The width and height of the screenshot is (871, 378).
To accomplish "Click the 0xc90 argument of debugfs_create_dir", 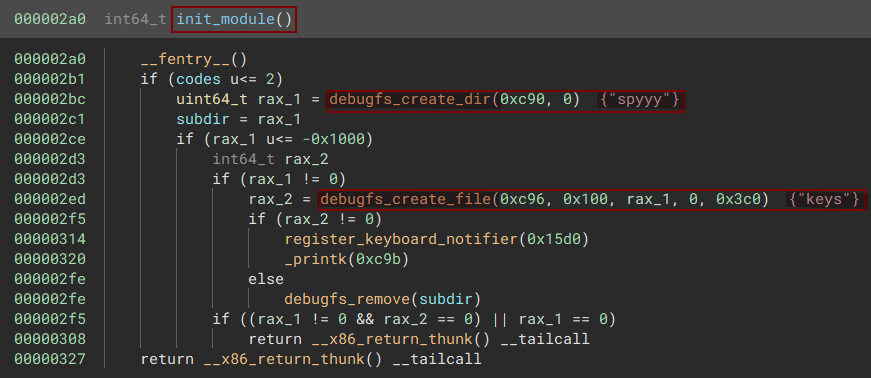I will [522, 99].
